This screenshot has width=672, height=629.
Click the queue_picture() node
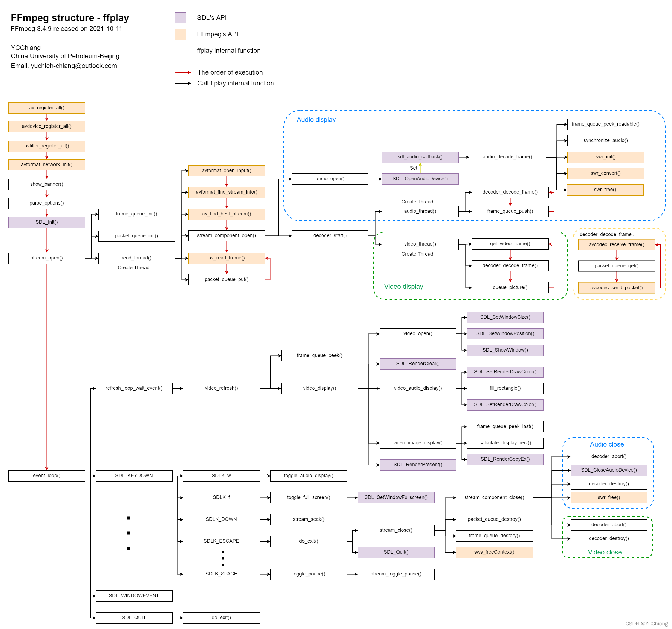(x=510, y=287)
